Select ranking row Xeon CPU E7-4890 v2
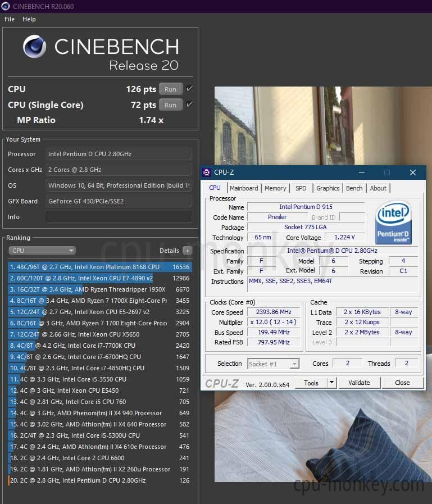432x504 pixels. [100, 278]
